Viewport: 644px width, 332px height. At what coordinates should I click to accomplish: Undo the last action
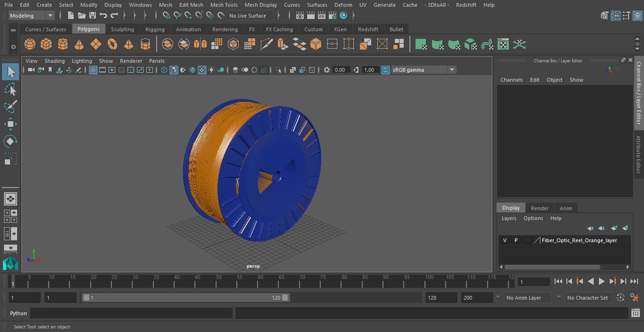(103, 15)
